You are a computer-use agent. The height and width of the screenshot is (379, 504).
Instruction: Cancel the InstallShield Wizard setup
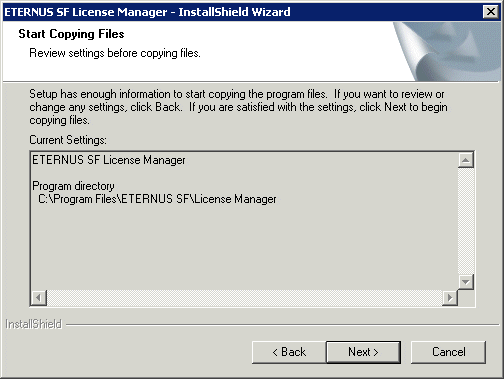448,352
